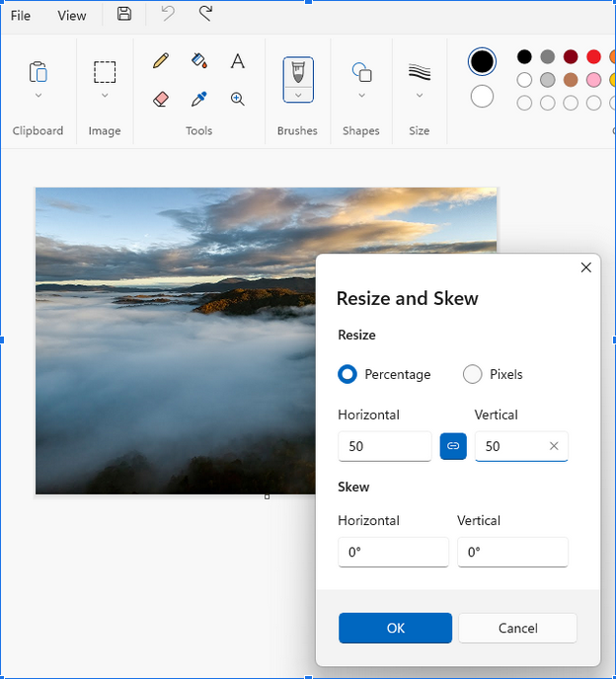Viewport: 616px width, 679px height.
Task: Expand the Clipboard dropdown chevron
Action: click(x=38, y=96)
